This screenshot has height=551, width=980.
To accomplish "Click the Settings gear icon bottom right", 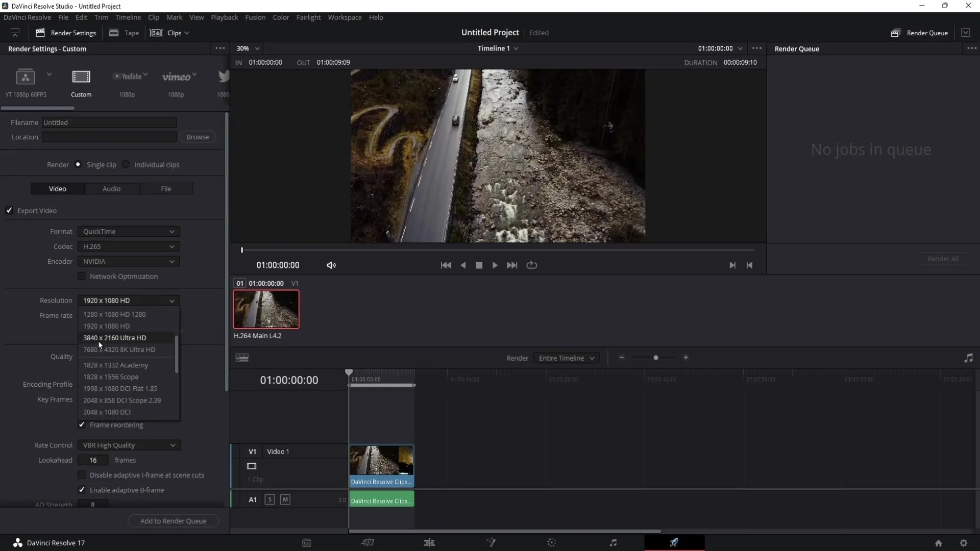I will [964, 543].
